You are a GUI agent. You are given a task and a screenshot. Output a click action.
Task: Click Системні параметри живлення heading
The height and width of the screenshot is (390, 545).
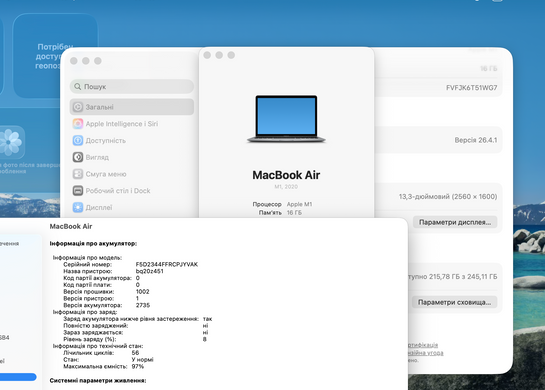(98, 381)
